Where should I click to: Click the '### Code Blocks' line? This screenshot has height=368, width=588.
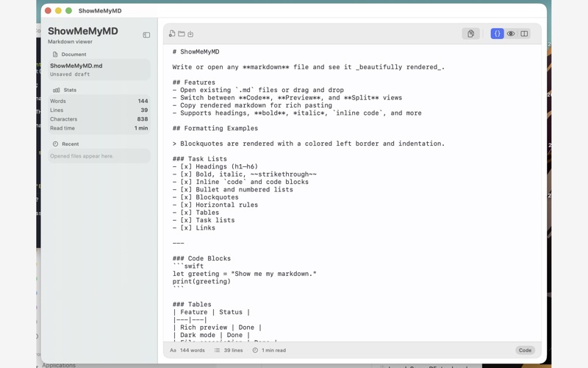201,258
